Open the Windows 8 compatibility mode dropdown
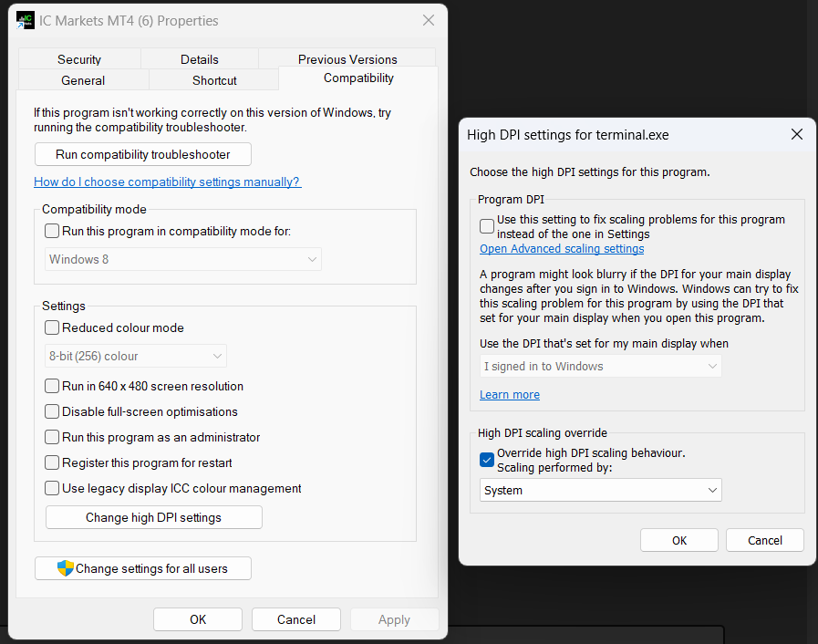The width and height of the screenshot is (818, 644). [183, 259]
